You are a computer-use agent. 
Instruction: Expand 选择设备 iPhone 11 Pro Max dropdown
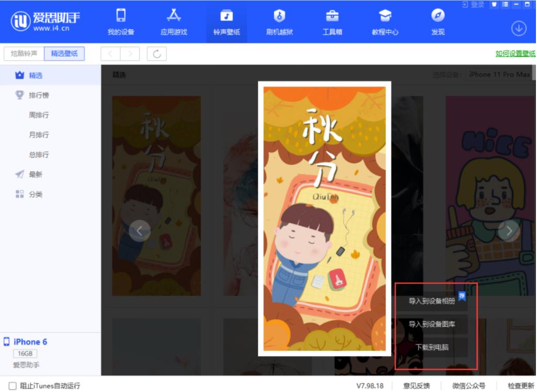[499, 75]
